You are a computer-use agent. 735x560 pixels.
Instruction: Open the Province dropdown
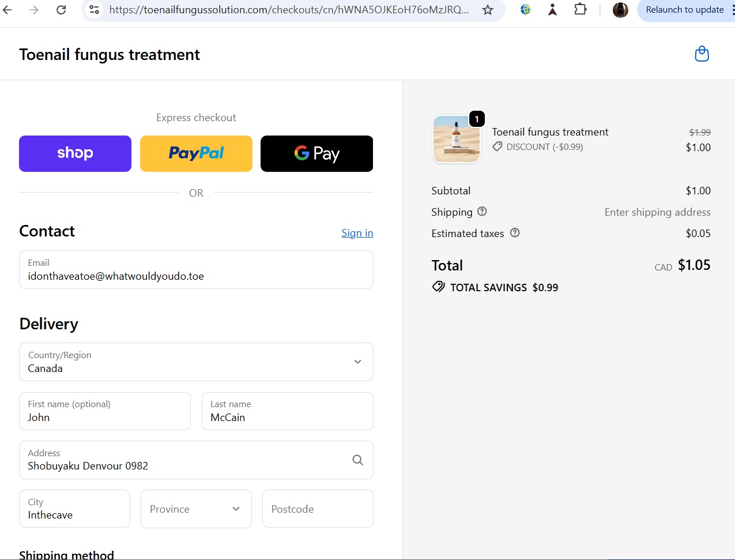tap(196, 509)
